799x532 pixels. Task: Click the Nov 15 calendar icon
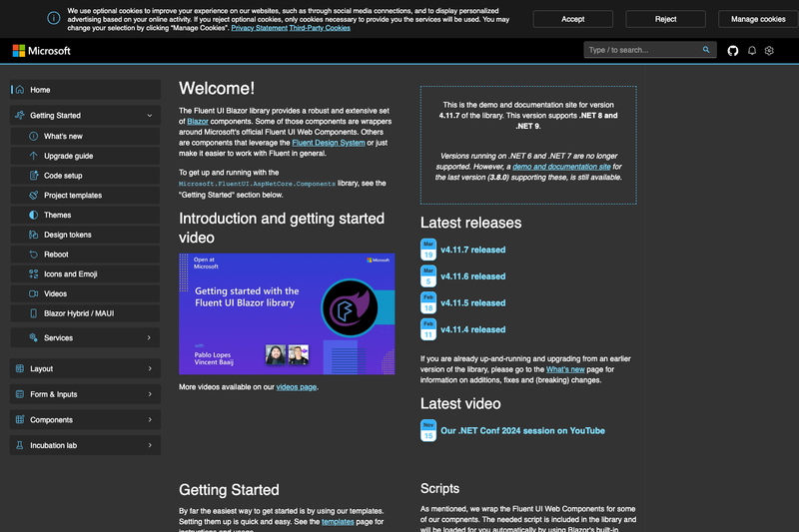tap(428, 431)
